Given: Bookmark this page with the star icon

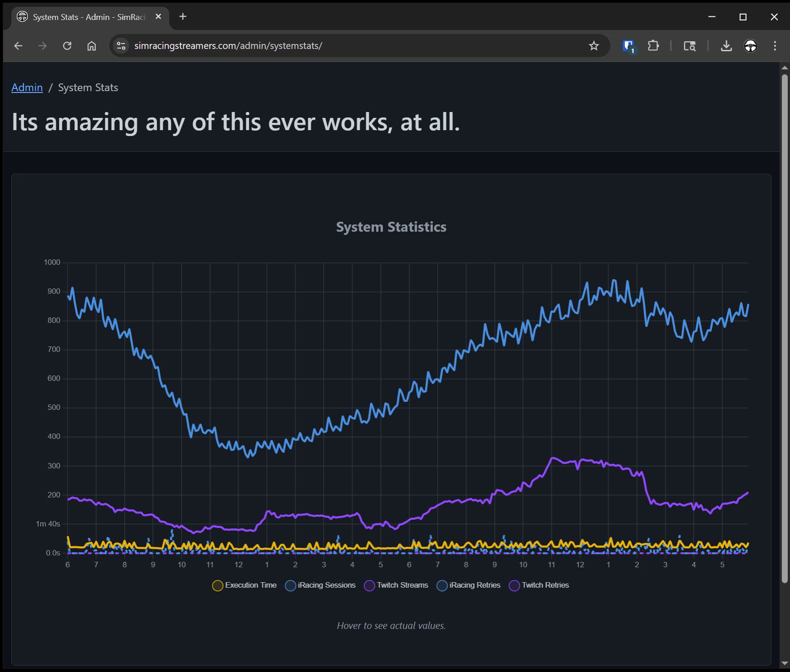Looking at the screenshot, I should click(x=594, y=46).
